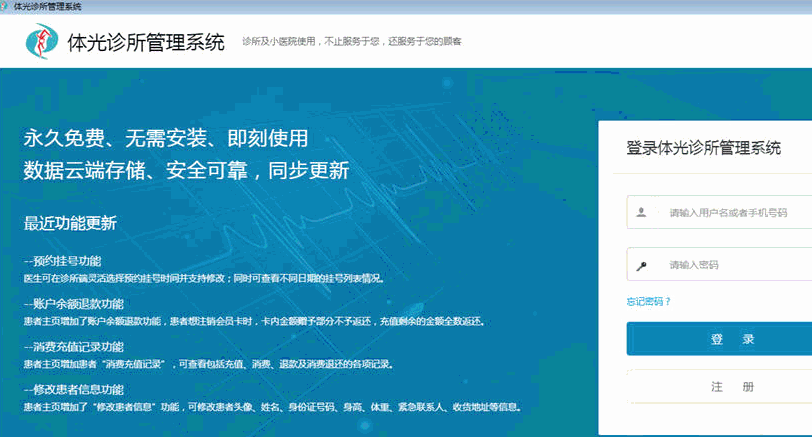Screen dimensions: 812x437
Task: Click the 永久免费、无需安装、即刻使用 headline
Action: click(x=166, y=138)
